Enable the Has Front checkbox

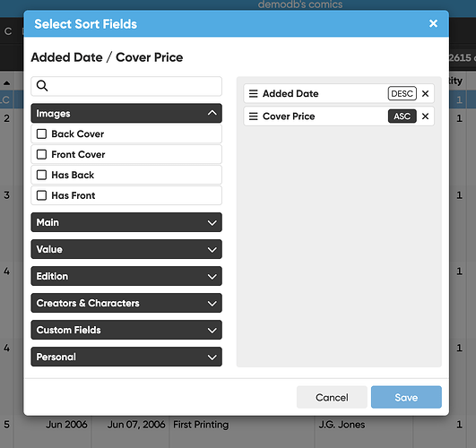pos(41,195)
